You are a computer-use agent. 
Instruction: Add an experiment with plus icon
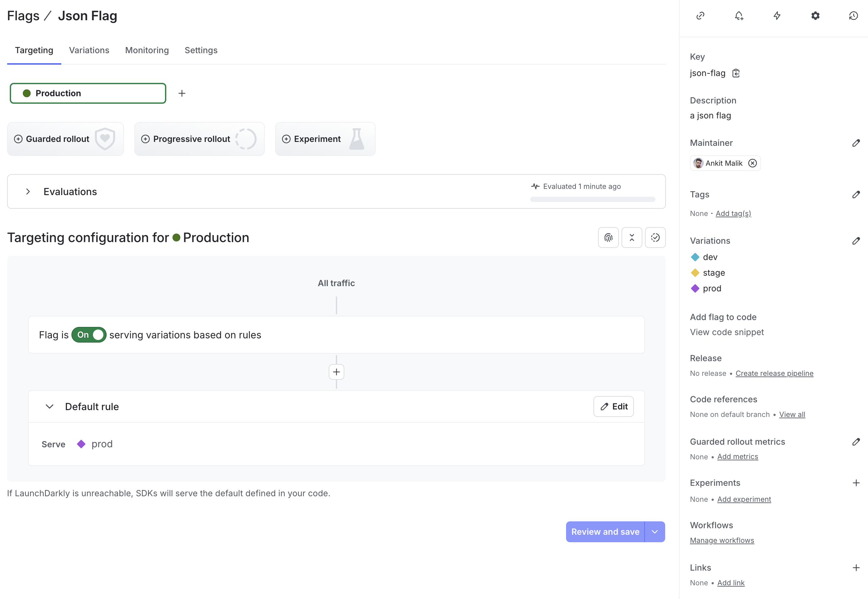click(x=856, y=483)
